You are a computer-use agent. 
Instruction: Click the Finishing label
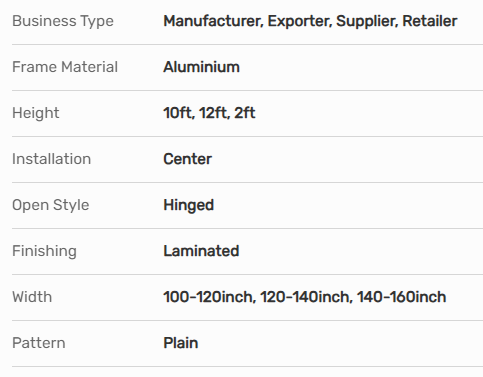(44, 251)
